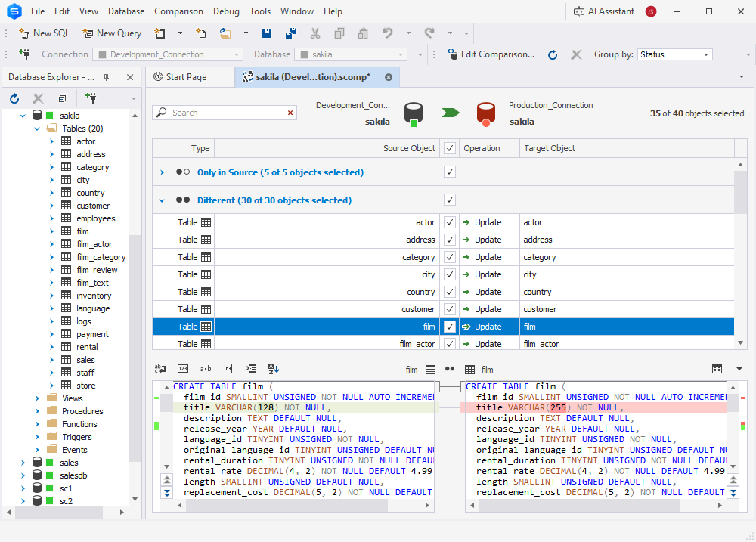Open the Database menu

pos(126,11)
